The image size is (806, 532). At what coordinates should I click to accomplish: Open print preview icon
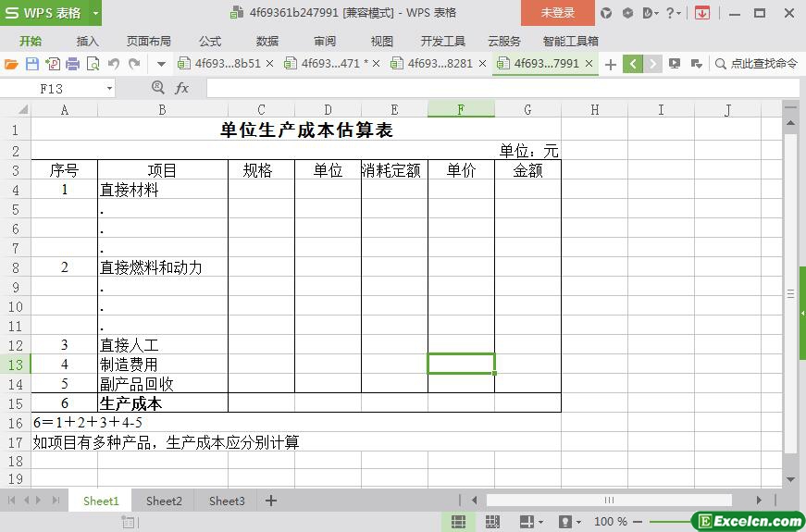[93, 64]
